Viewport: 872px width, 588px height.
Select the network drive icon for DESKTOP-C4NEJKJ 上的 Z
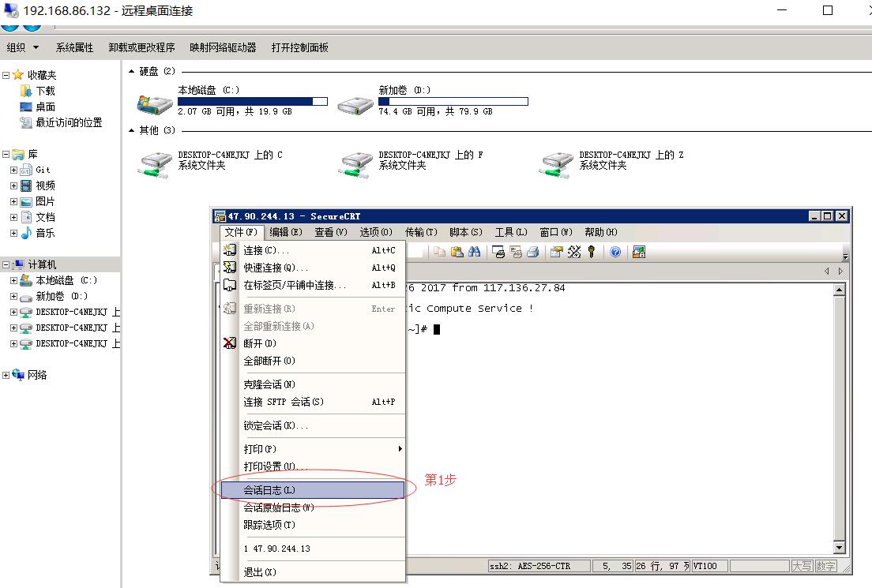(556, 165)
